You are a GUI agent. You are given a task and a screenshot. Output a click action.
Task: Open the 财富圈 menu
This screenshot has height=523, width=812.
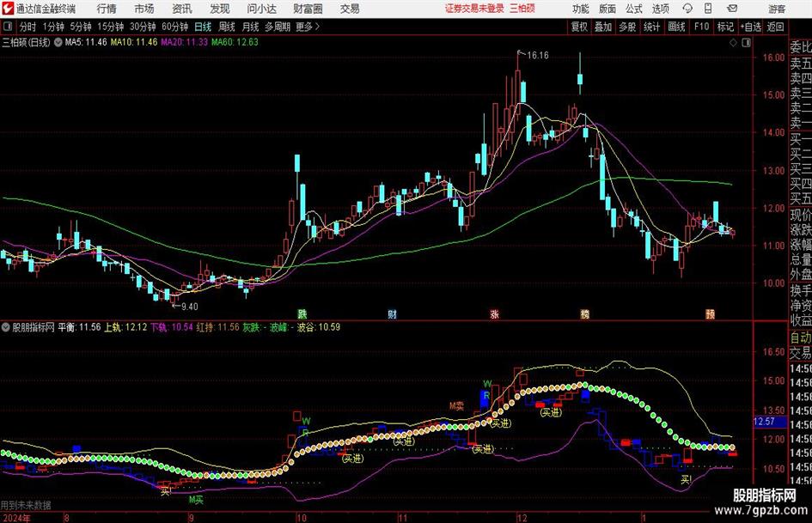[308, 9]
